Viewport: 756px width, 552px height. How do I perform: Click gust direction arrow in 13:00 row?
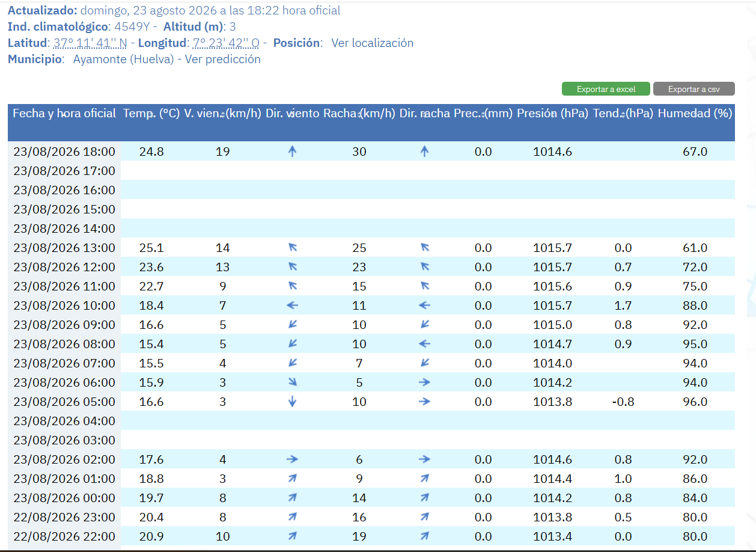pos(424,247)
